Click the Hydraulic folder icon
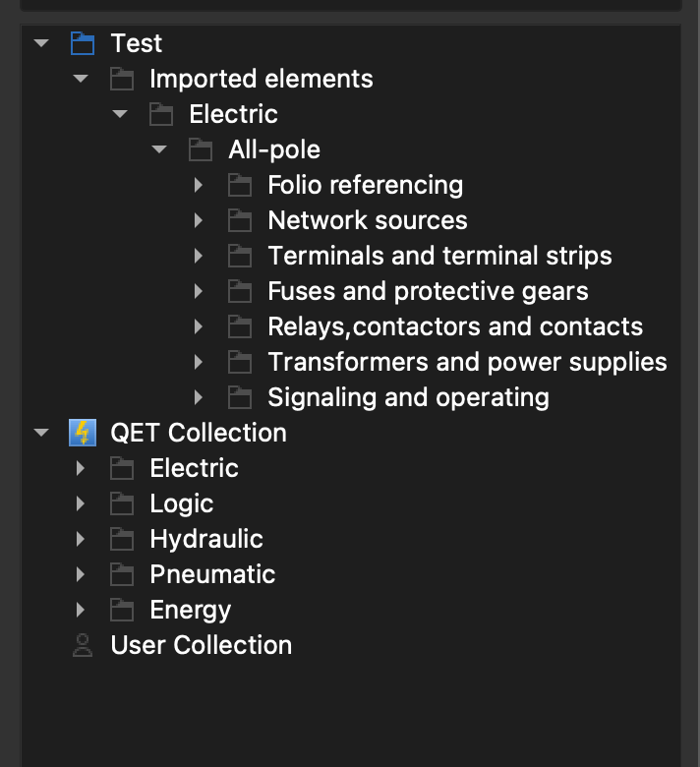The image size is (700, 767). point(122,539)
